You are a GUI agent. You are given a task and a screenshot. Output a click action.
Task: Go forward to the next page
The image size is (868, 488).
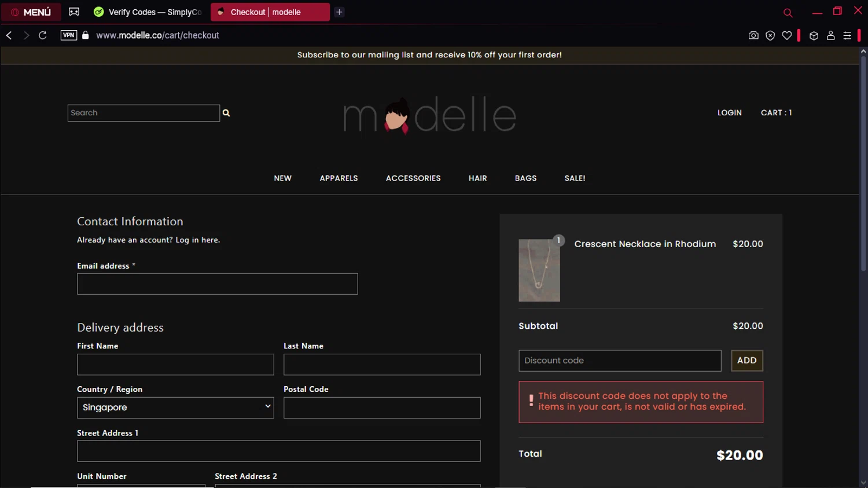26,35
